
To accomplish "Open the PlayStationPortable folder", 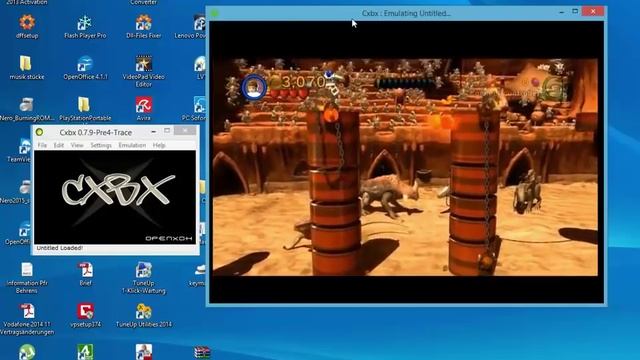I will tap(85, 109).
